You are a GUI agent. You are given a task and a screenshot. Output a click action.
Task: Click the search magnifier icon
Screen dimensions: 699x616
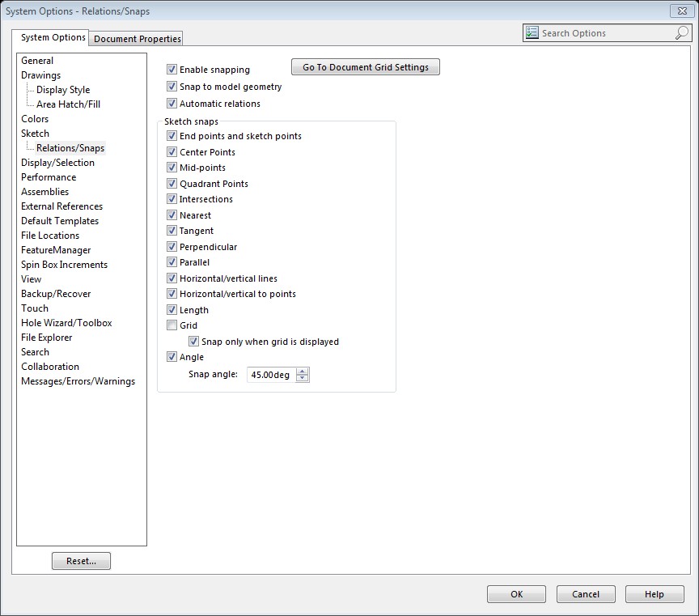point(681,33)
